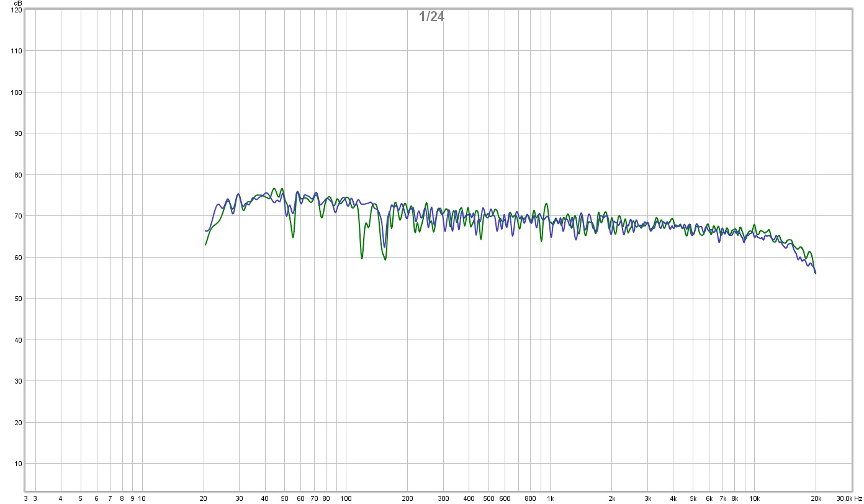Click green trace's deepest dip near 120 Hz

[362, 258]
